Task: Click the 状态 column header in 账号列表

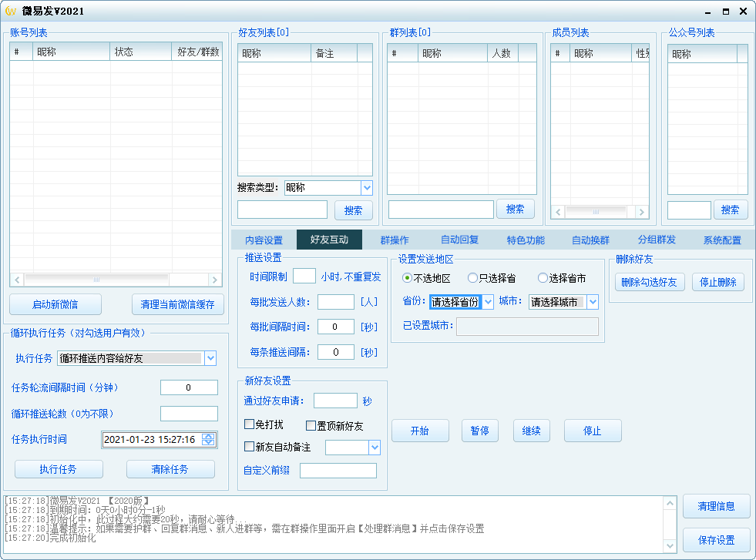Action: [x=141, y=52]
